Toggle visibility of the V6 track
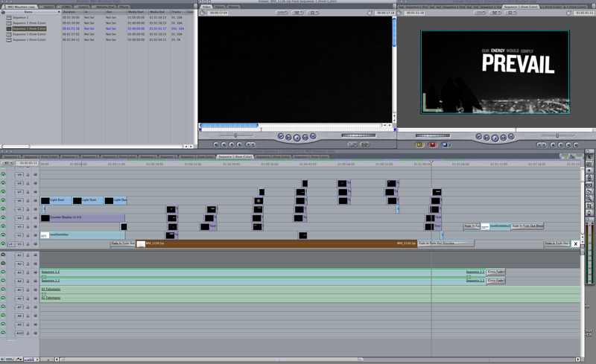Image resolution: width=596 pixels, height=364 pixels. 4,192
